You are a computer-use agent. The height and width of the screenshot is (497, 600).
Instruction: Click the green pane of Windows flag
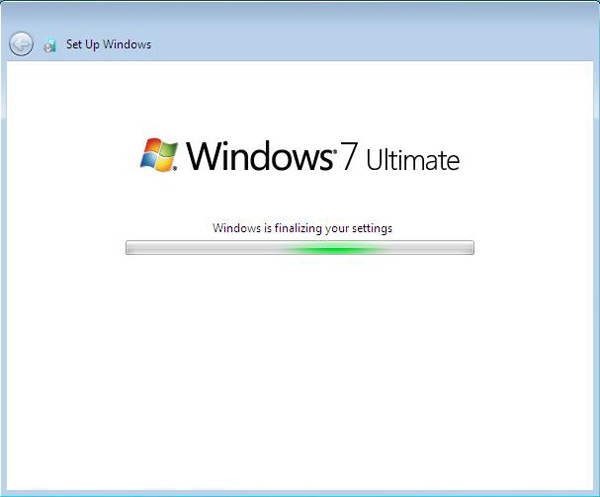[x=168, y=150]
